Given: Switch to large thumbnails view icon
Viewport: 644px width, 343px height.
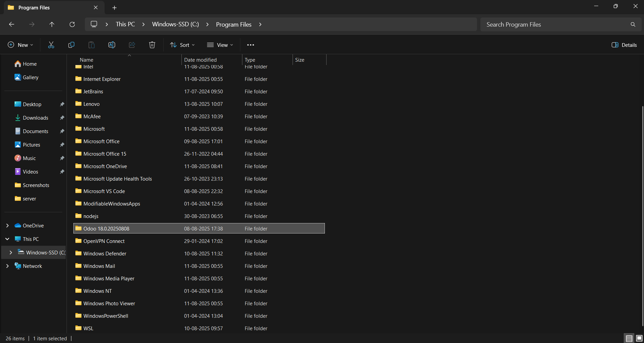Looking at the screenshot, I should pos(639,339).
